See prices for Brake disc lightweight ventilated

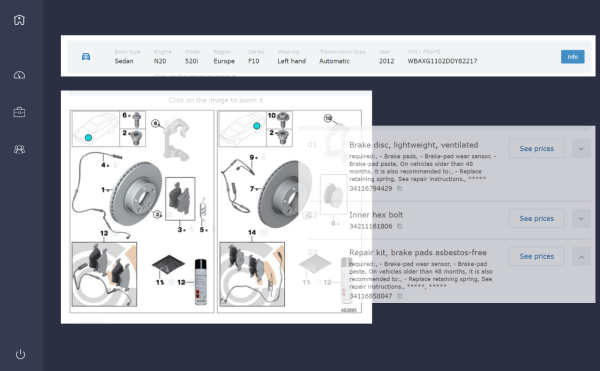[x=536, y=149]
